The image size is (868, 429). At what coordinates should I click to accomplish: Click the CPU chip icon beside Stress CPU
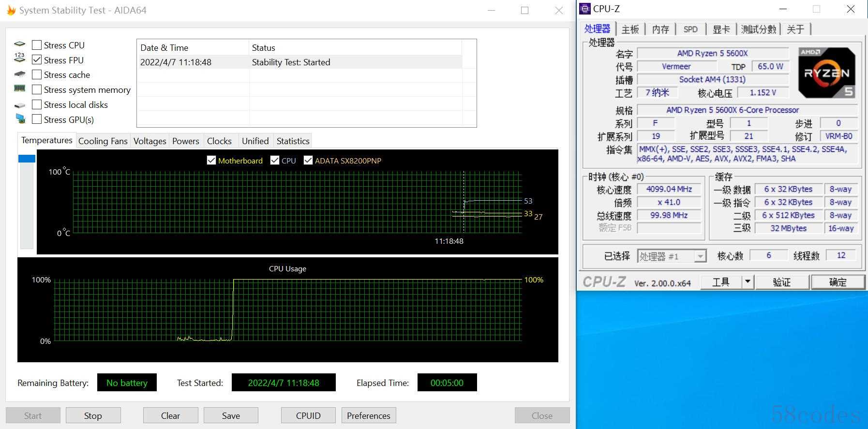(x=20, y=44)
